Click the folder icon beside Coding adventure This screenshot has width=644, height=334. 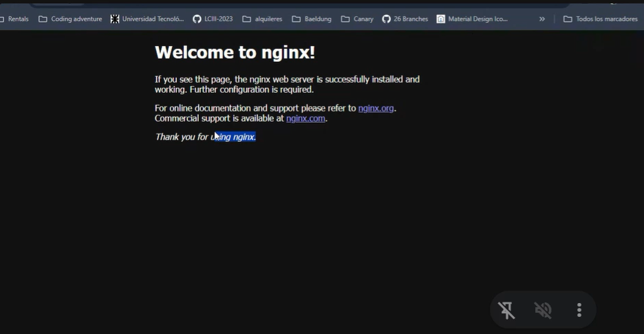(43, 19)
